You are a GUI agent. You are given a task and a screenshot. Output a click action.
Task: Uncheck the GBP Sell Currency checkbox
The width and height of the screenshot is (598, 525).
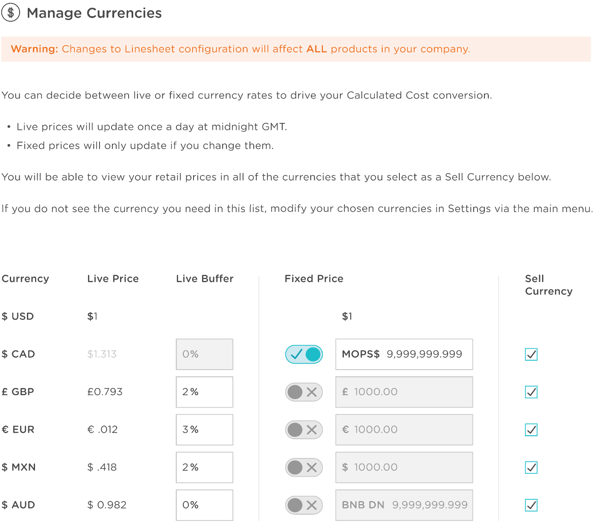point(531,392)
